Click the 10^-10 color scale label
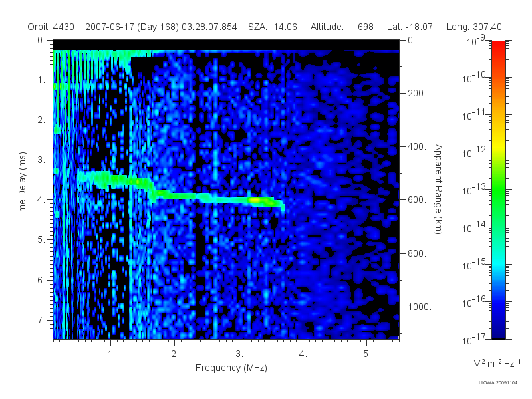The height and width of the screenshot is (399, 532). (474, 78)
